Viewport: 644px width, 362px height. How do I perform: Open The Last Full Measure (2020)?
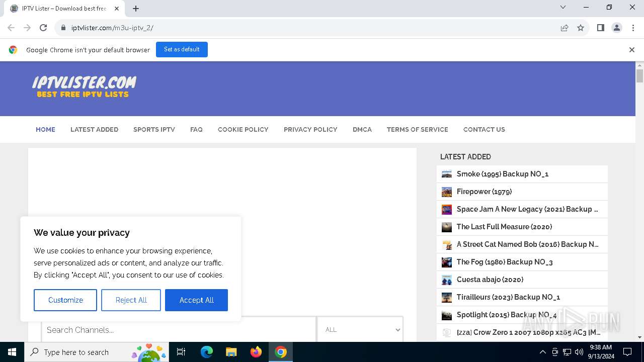[504, 227]
